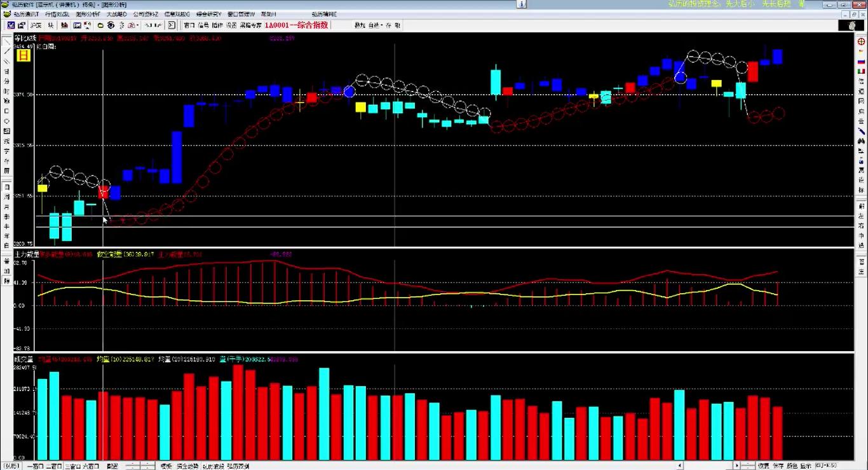Click the 指标 toolbar button

[217, 25]
